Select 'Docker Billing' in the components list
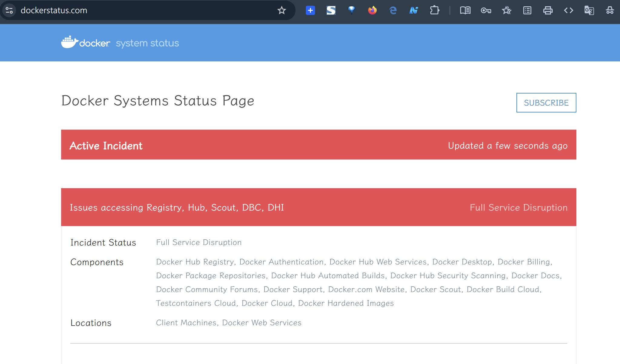 [524, 262]
